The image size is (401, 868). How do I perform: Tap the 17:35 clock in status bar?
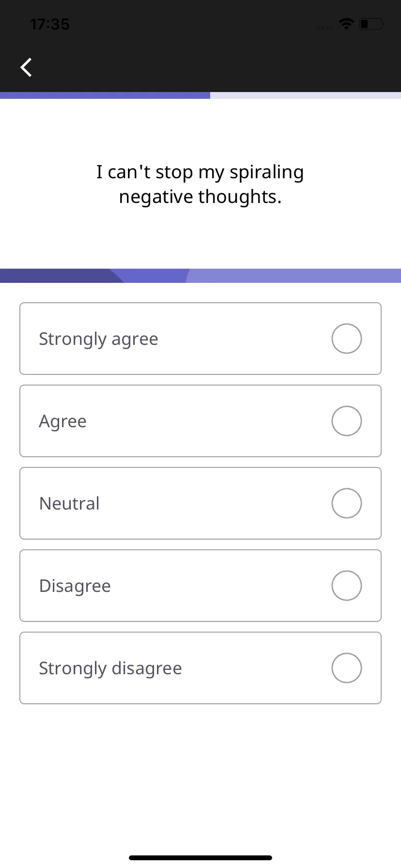pyautogui.click(x=49, y=24)
